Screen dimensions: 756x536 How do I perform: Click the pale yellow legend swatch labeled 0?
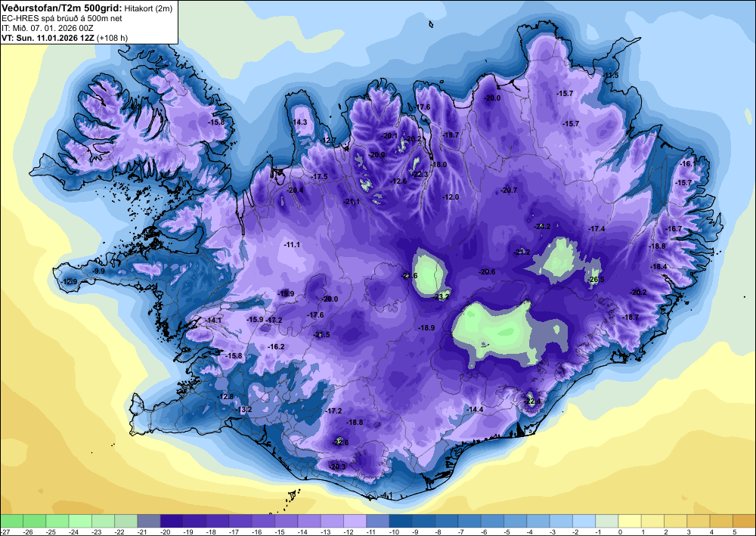630,521
